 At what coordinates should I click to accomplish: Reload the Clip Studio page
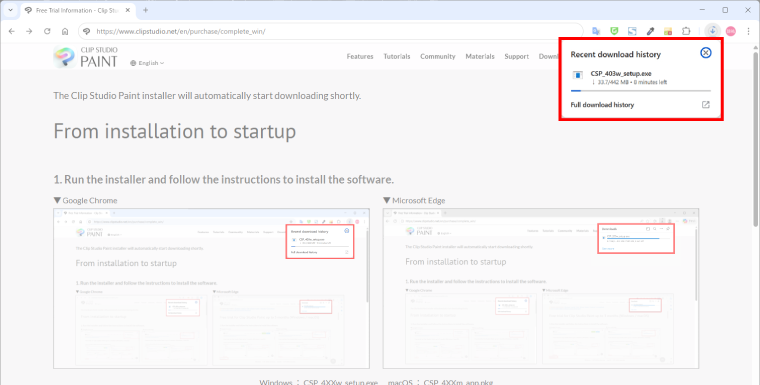coord(47,31)
